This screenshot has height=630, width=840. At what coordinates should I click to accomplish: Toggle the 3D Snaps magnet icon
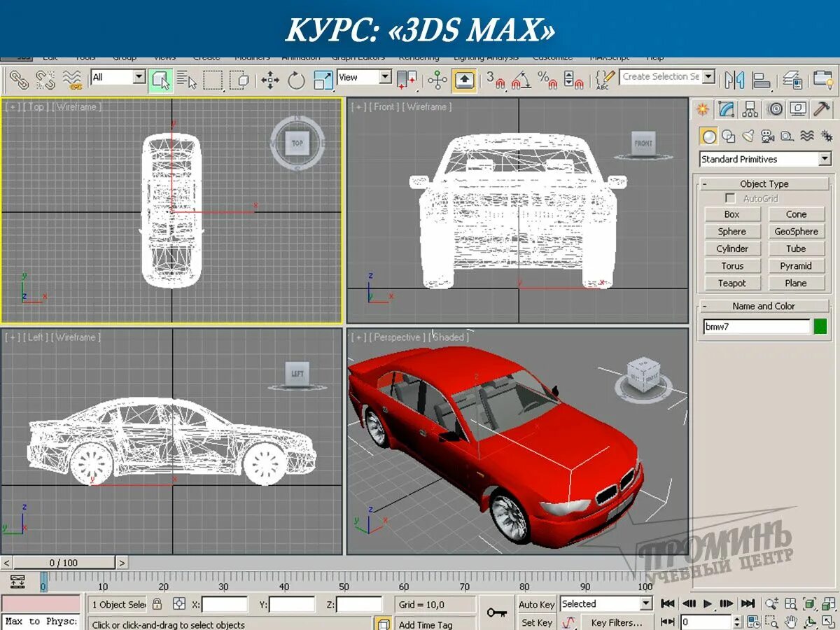pyautogui.click(x=496, y=80)
